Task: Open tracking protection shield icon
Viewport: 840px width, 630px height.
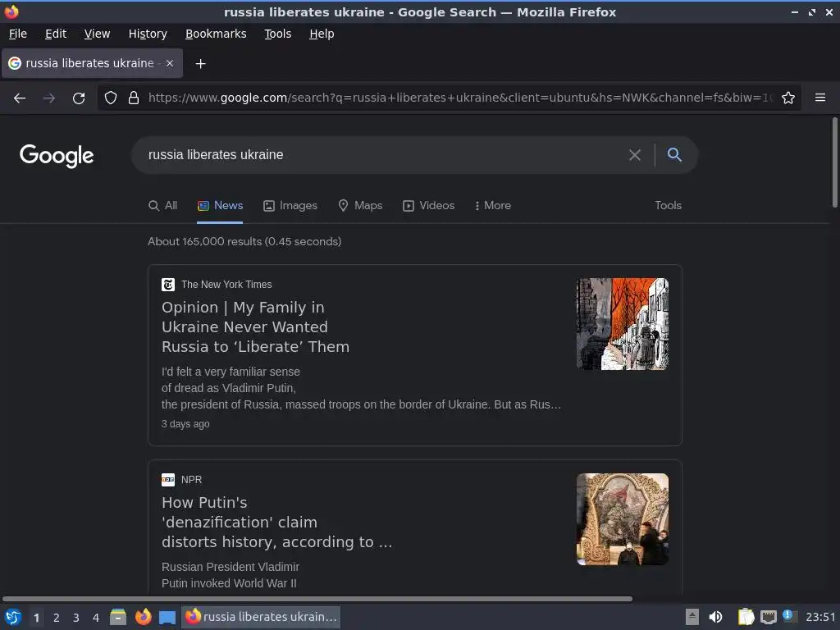Action: click(x=111, y=98)
